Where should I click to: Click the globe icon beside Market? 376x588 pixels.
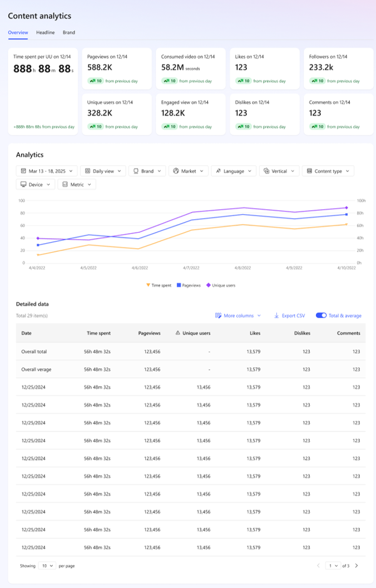[x=175, y=171]
